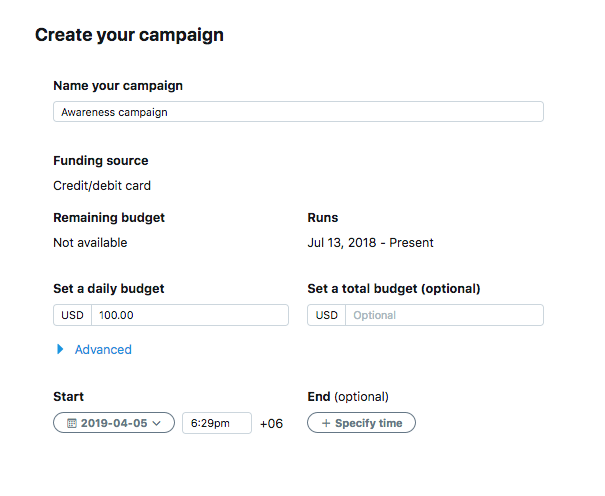This screenshot has height=496, width=605.
Task: Click the +06 timezone label
Action: pos(271,424)
